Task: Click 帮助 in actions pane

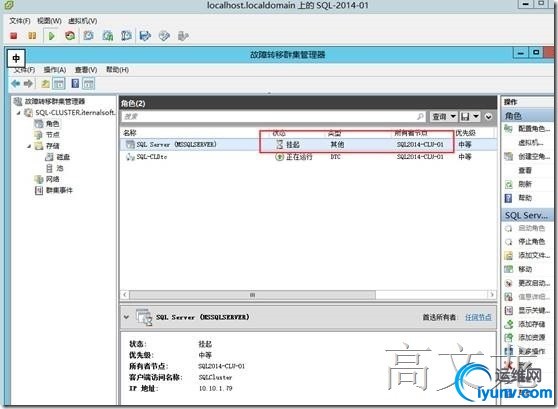Action: (525, 198)
